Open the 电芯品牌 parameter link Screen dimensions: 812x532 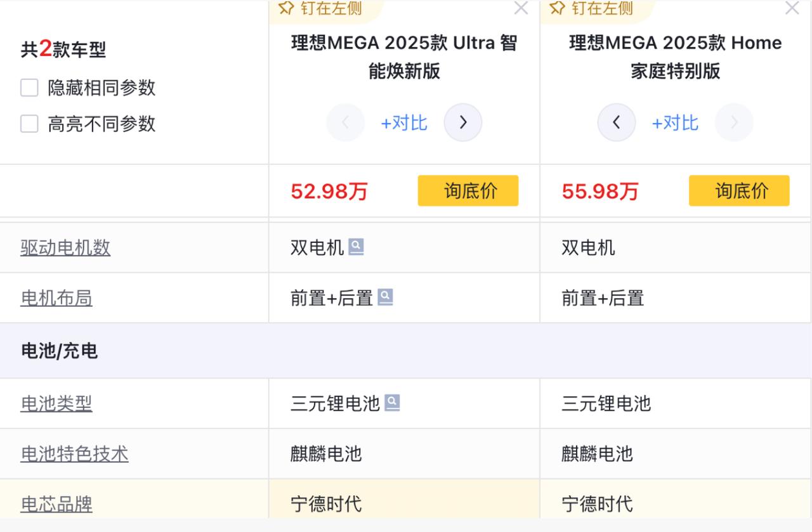point(56,504)
